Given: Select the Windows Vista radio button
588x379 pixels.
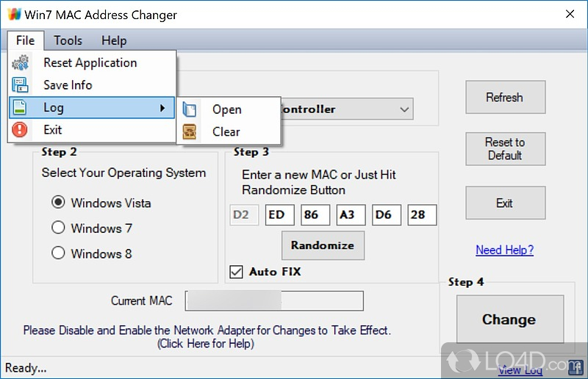Looking at the screenshot, I should pyautogui.click(x=58, y=202).
